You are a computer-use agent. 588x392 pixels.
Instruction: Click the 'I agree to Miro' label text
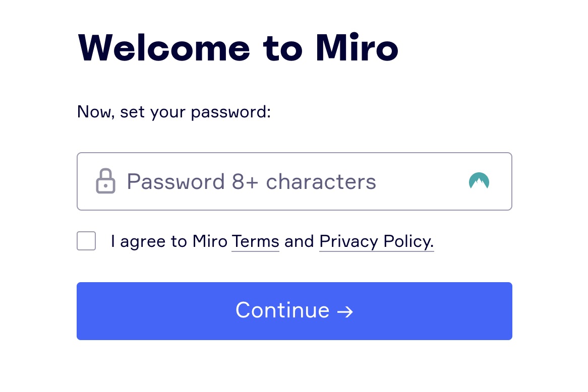click(x=169, y=241)
